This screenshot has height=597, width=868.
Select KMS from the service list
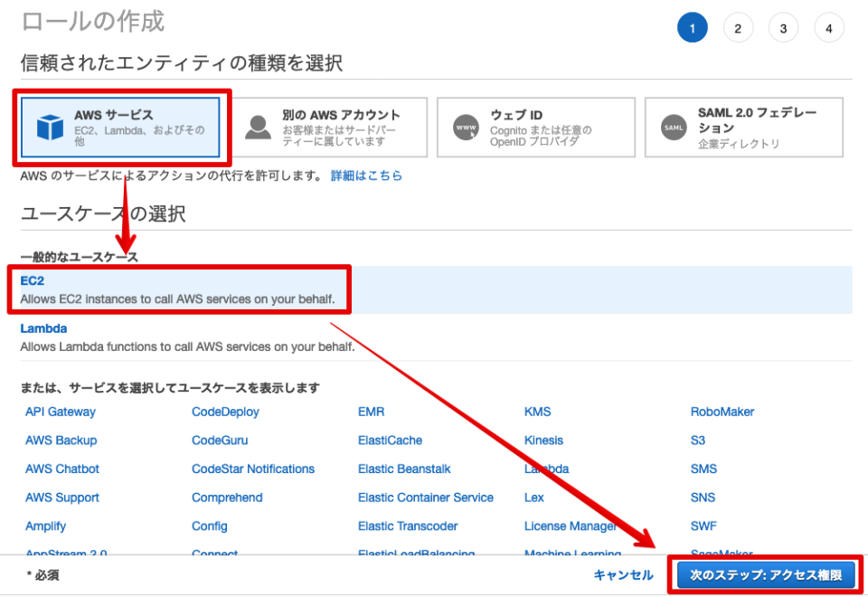537,412
